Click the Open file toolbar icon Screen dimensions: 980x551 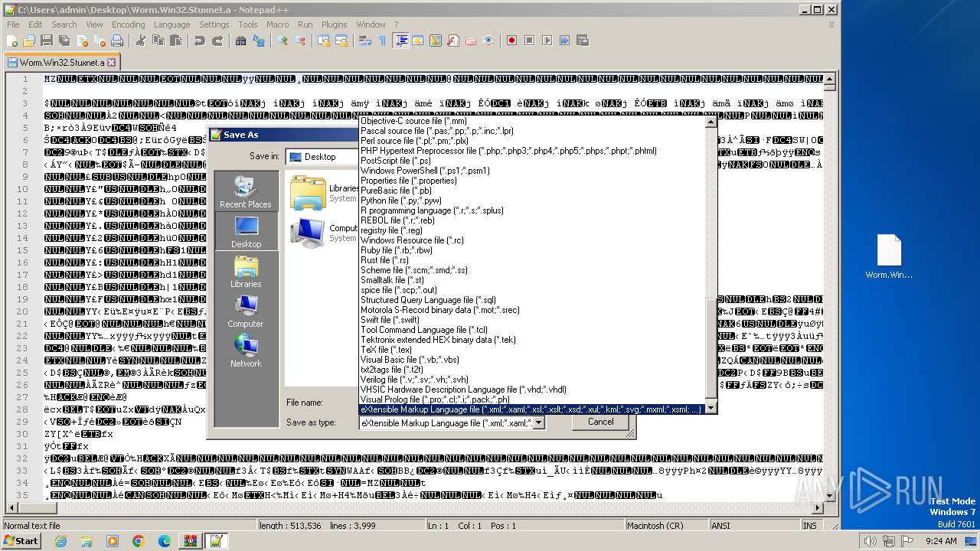(x=29, y=41)
